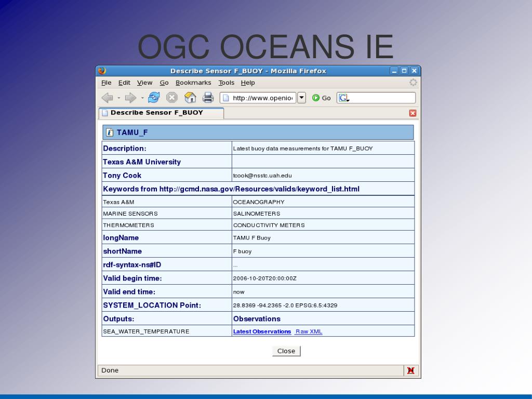Screen dimensions: 532x399
Task: Open the View menu
Action: click(144, 83)
